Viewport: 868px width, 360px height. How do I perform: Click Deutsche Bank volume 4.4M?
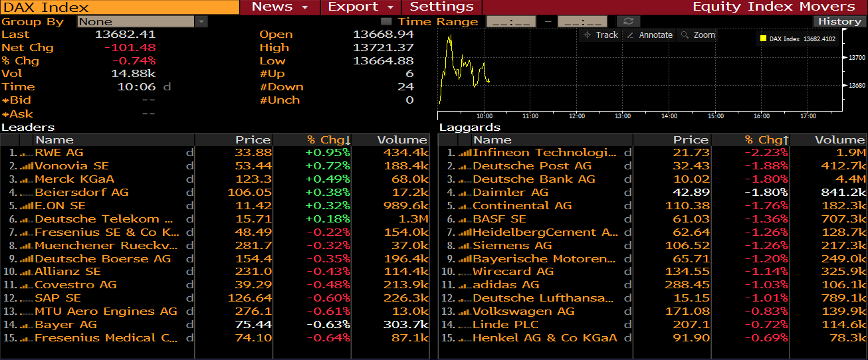pyautogui.click(x=850, y=179)
